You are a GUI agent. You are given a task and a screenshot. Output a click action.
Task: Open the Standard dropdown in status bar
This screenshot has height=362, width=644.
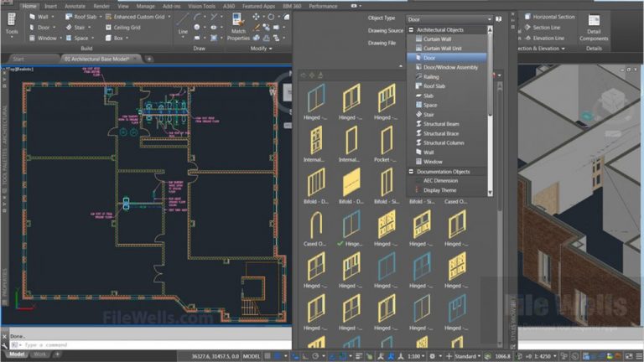pyautogui.click(x=468, y=356)
